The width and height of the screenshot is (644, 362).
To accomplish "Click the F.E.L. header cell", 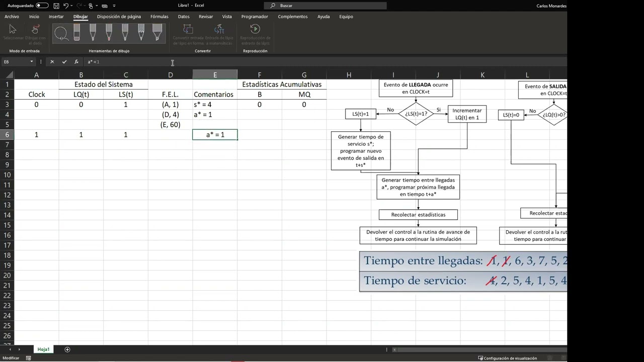I will [x=171, y=95].
